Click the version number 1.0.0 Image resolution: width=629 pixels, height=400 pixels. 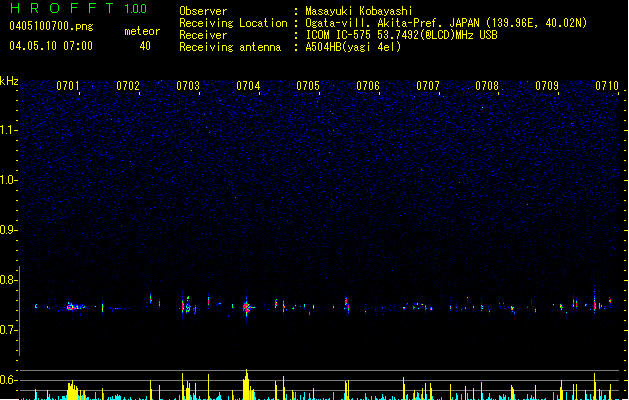click(x=136, y=8)
